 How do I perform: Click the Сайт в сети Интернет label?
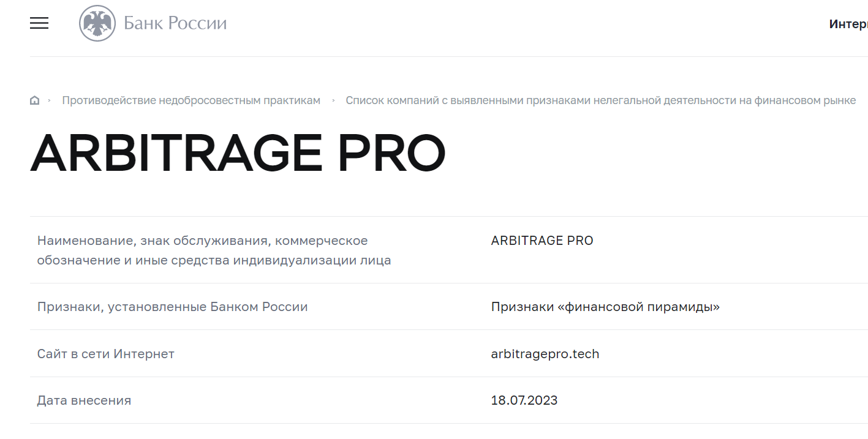105,354
